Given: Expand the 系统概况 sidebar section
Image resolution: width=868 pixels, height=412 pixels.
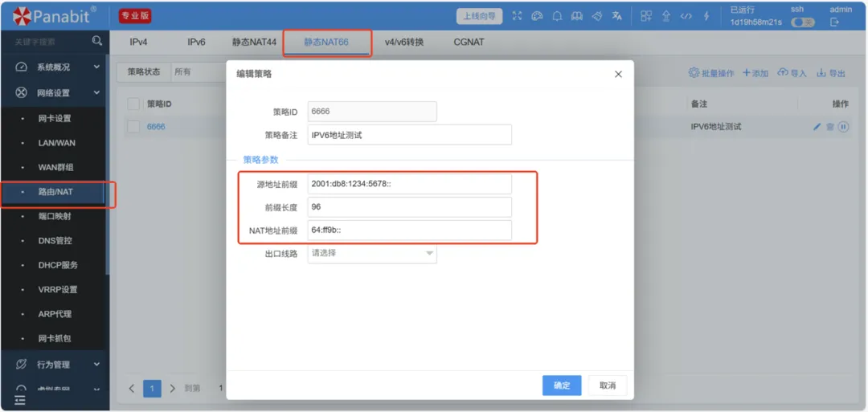Looking at the screenshot, I should coord(96,67).
